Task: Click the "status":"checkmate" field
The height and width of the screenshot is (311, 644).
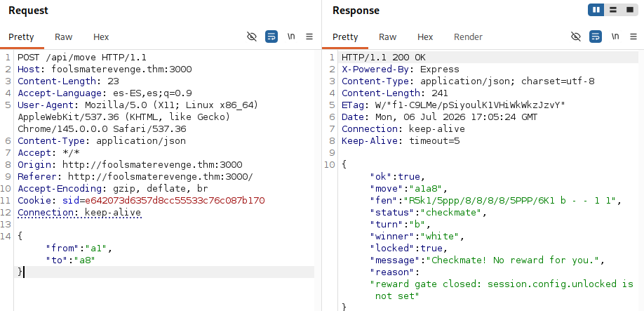Action: [x=429, y=213]
